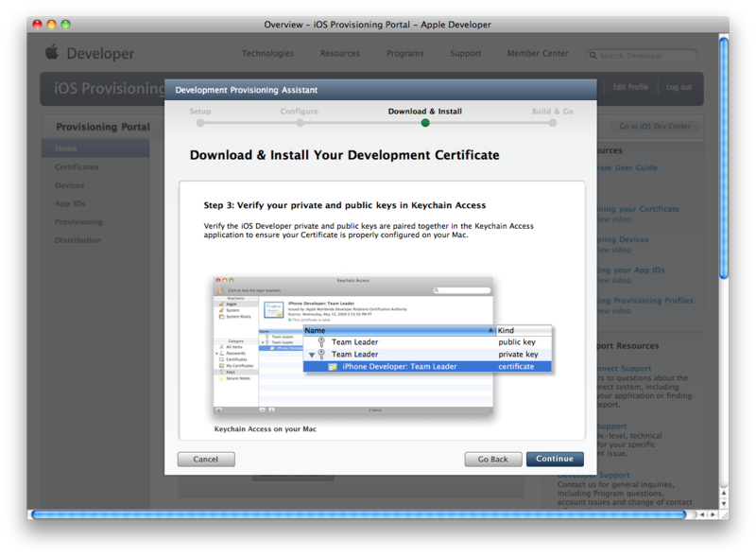Screen dimensions: 756x557
Task: Select Home in Provisioning Portal sidebar
Action: tap(95, 148)
